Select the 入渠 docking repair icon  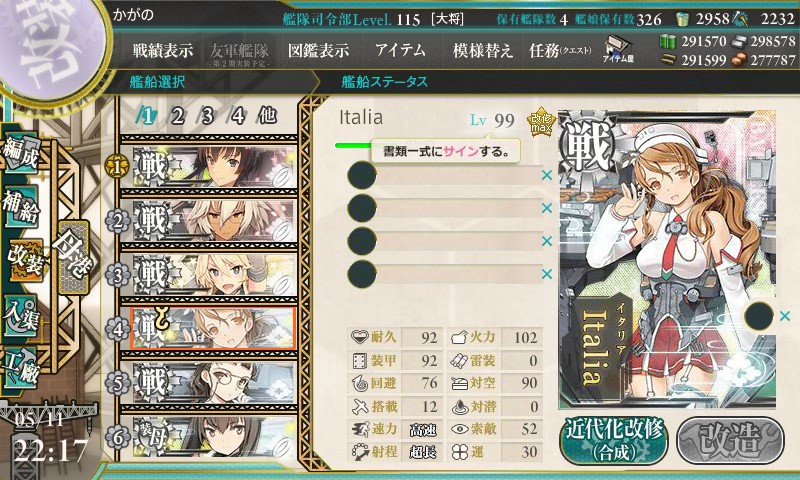21,316
